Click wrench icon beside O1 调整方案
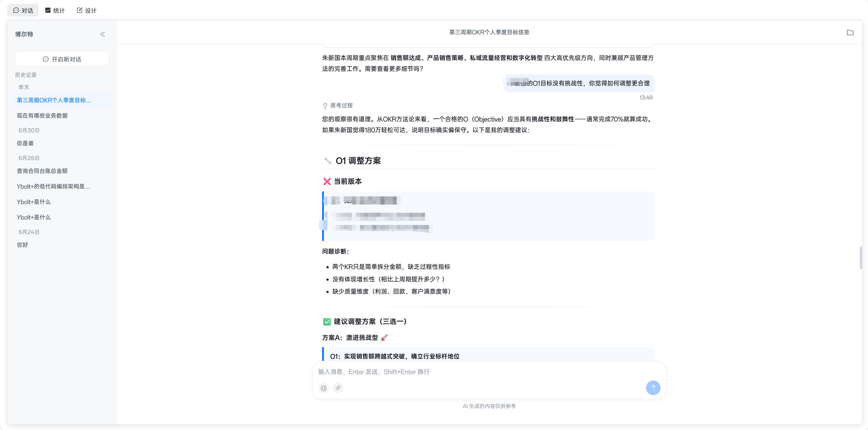The width and height of the screenshot is (868, 430). click(x=328, y=161)
